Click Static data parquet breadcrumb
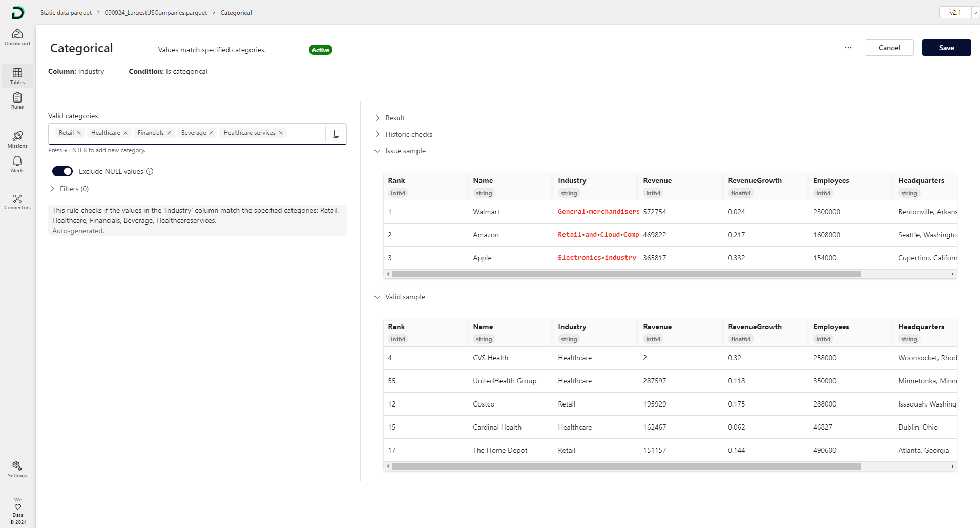 tap(66, 13)
